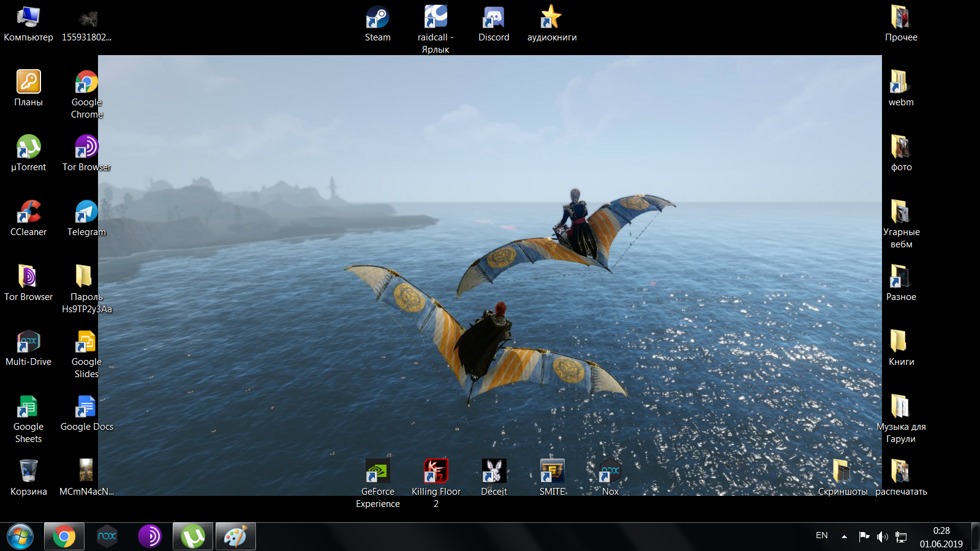Open Tor Browser from the taskbar
The width and height of the screenshot is (980, 551).
pos(150,537)
